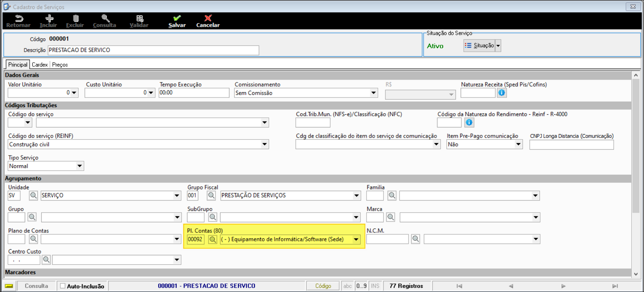Switch to the Cardex tab
Viewport: 644px width, 292px height.
39,65
